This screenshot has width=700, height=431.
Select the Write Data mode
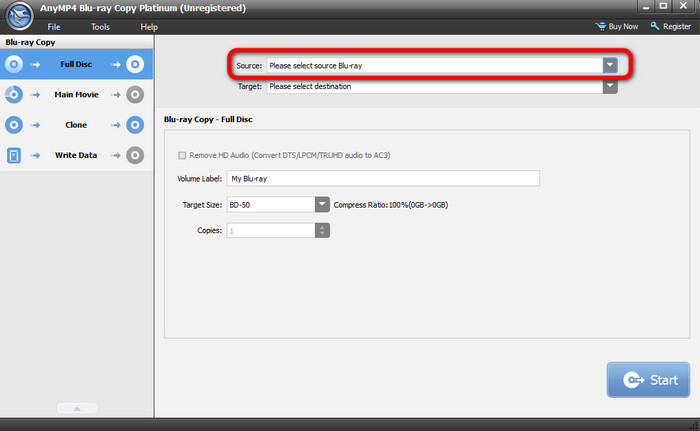coord(76,155)
